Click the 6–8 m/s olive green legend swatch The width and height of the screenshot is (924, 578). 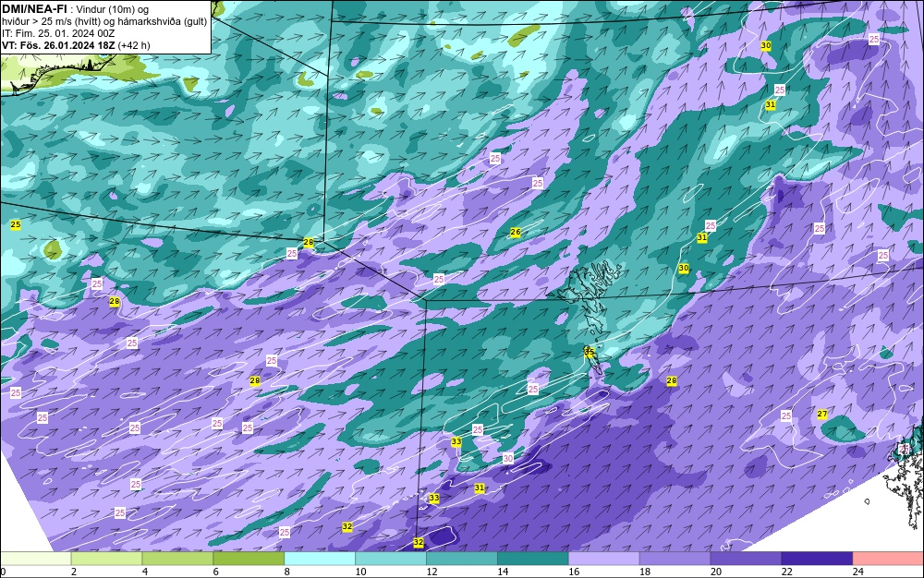pyautogui.click(x=249, y=559)
